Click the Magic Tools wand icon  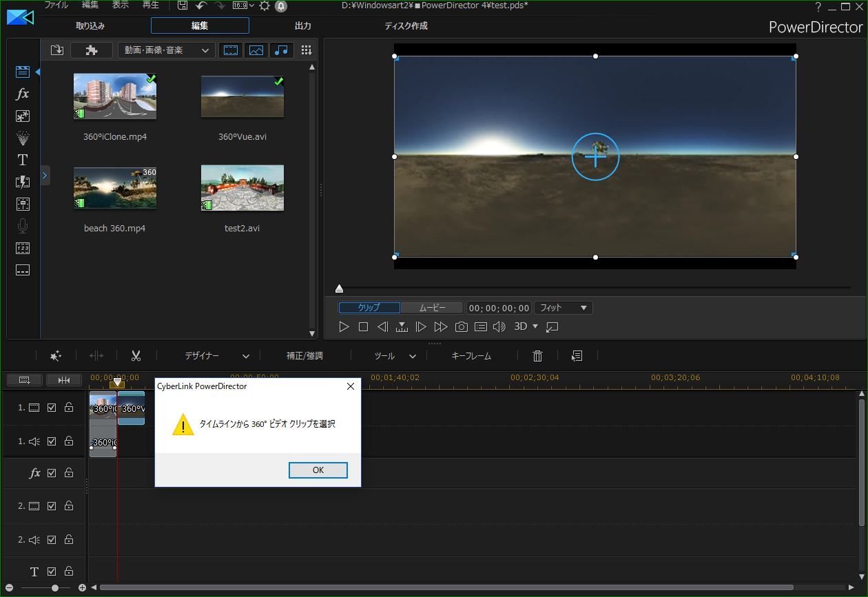56,356
